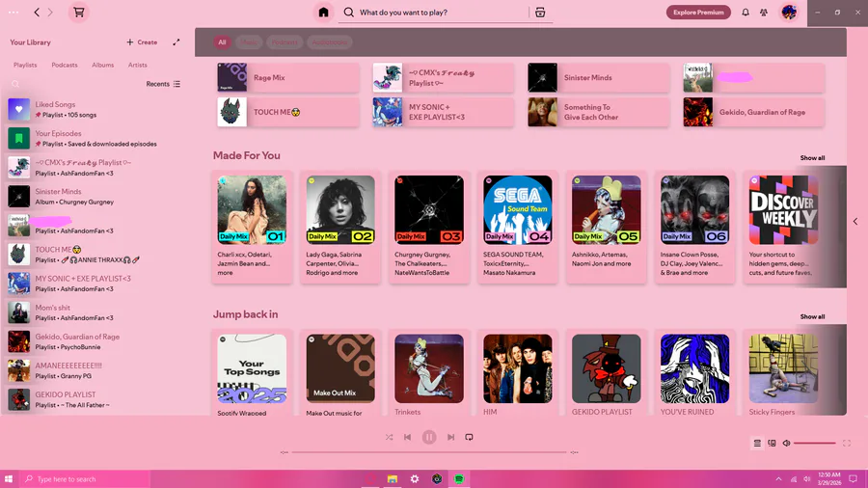Select the All filter chip
This screenshot has width=868, height=488.
coord(222,42)
